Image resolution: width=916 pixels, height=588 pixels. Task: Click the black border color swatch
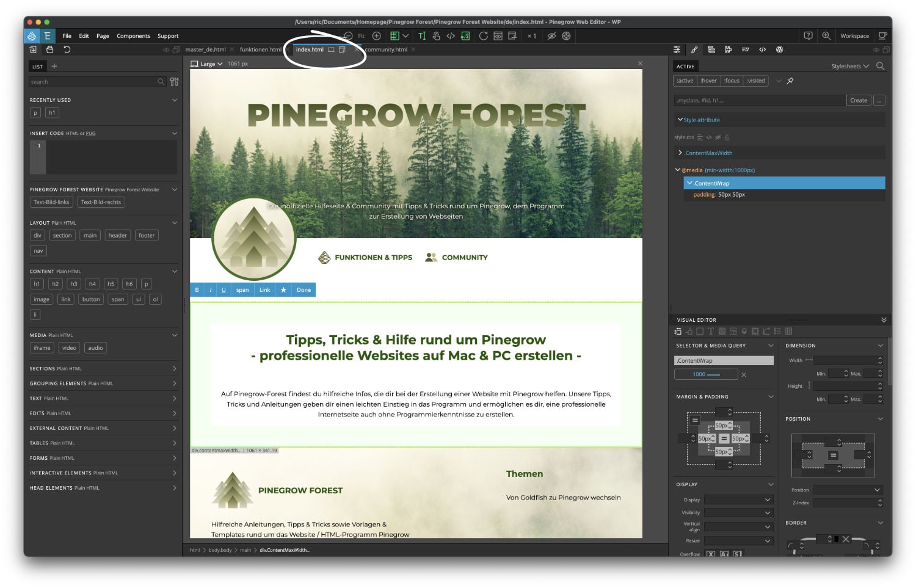pos(837,539)
